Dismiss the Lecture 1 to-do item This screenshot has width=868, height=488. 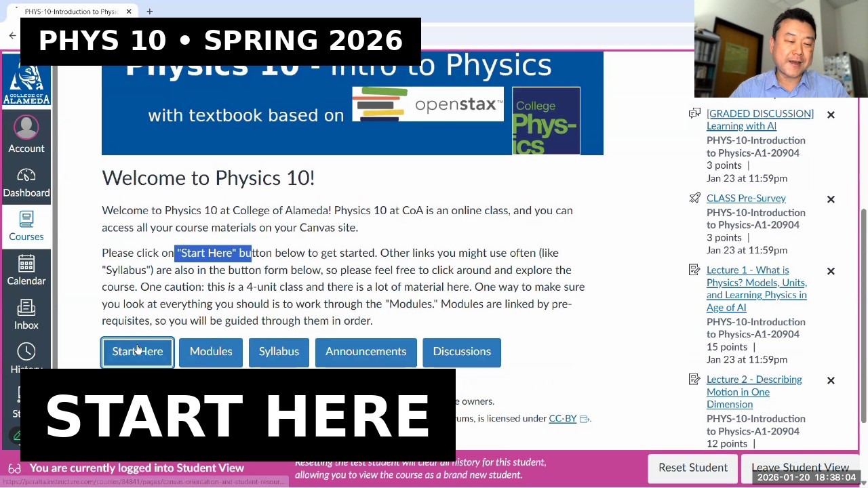pyautogui.click(x=831, y=271)
